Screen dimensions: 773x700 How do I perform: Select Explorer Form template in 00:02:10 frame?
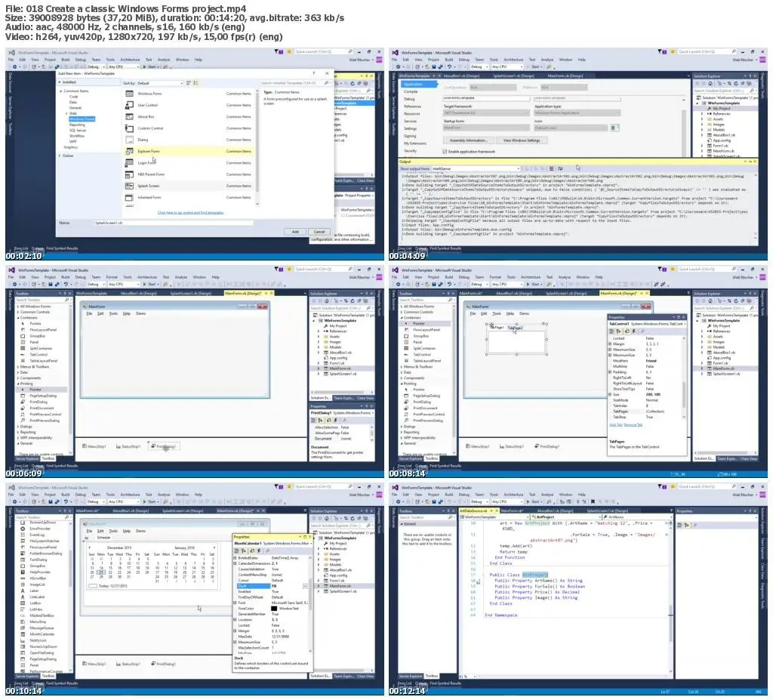click(x=189, y=152)
